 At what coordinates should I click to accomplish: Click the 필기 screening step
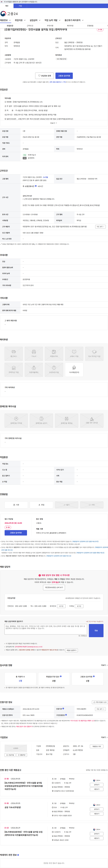click(67, 505)
